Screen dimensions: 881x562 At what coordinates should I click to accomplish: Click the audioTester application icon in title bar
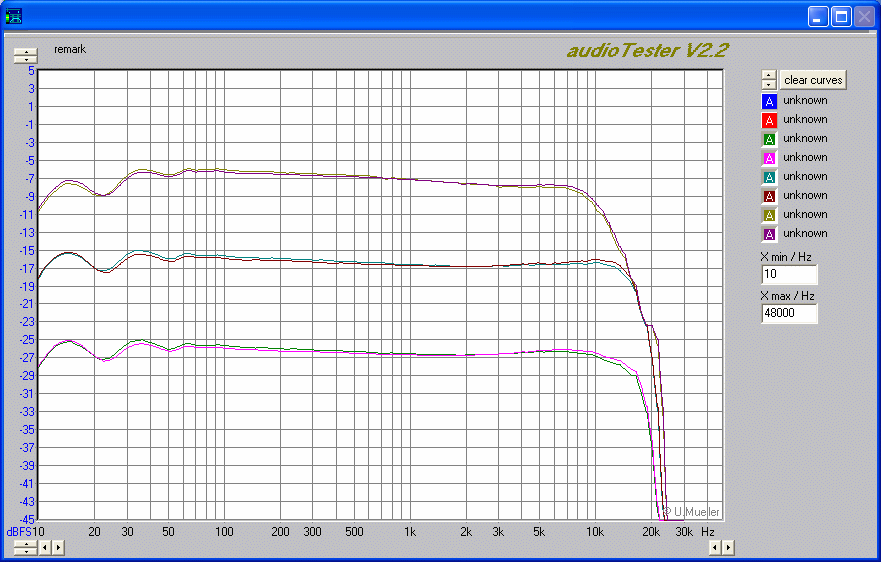coord(13,16)
